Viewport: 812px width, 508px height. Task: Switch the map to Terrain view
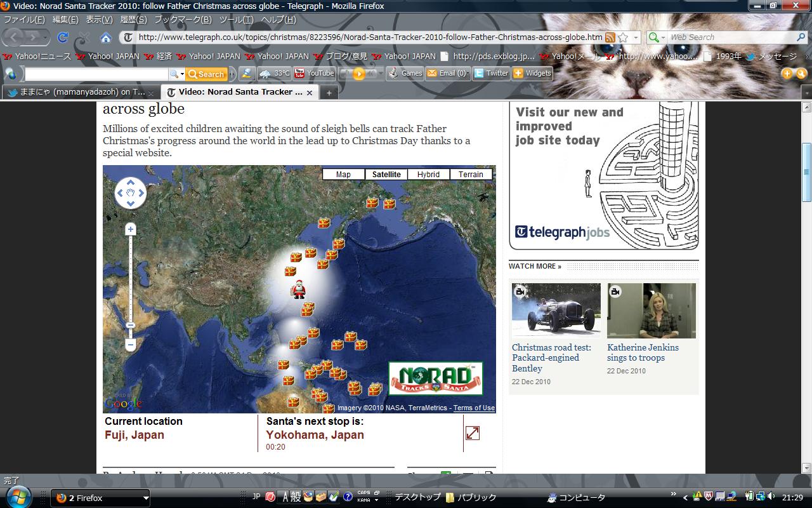pyautogui.click(x=471, y=174)
